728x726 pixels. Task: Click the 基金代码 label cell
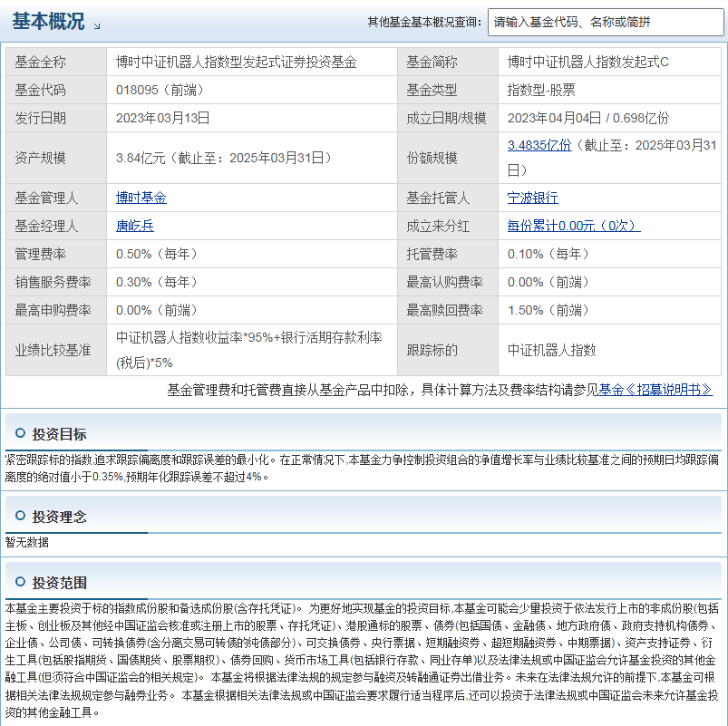coord(56,90)
